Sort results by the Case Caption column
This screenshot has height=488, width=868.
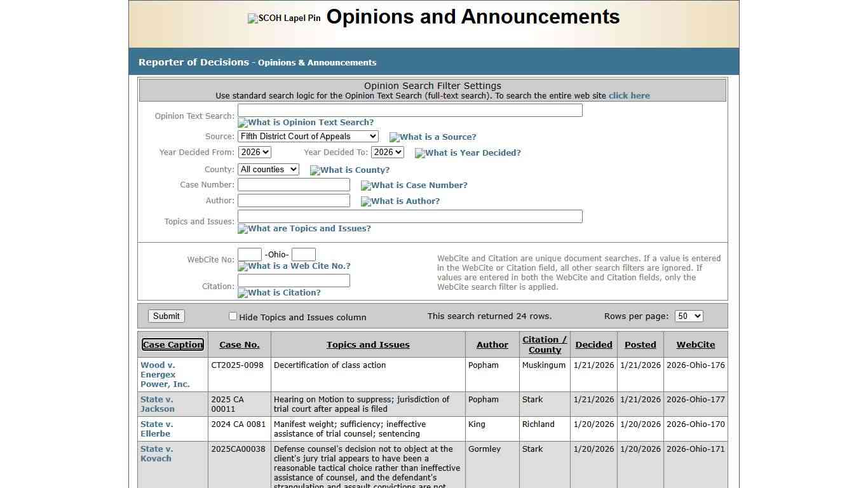point(172,344)
